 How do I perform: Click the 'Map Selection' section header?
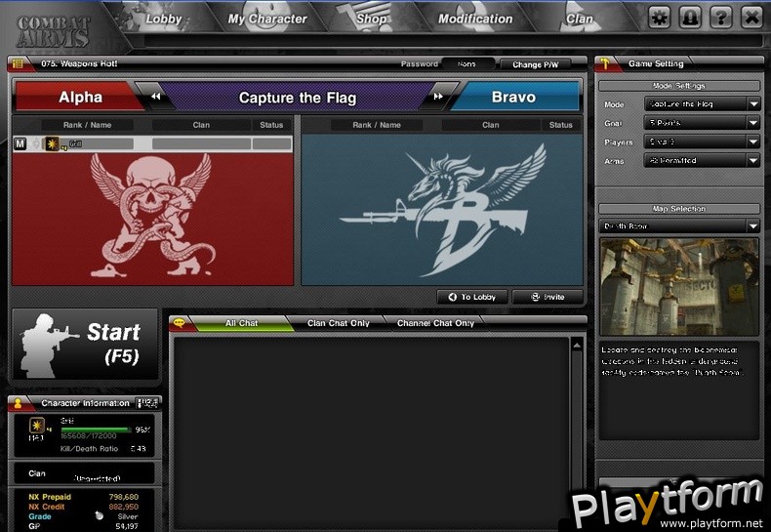click(679, 209)
